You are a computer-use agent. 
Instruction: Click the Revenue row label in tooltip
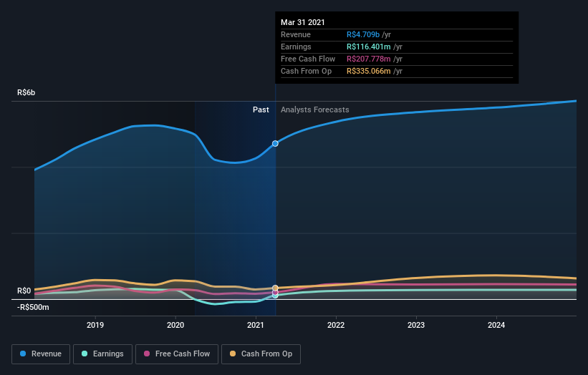tap(296, 34)
